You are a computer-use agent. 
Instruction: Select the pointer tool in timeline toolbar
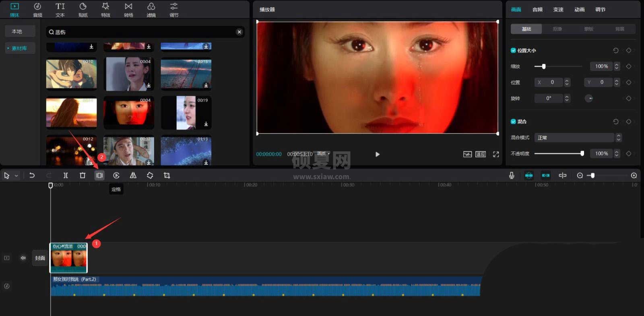6,176
